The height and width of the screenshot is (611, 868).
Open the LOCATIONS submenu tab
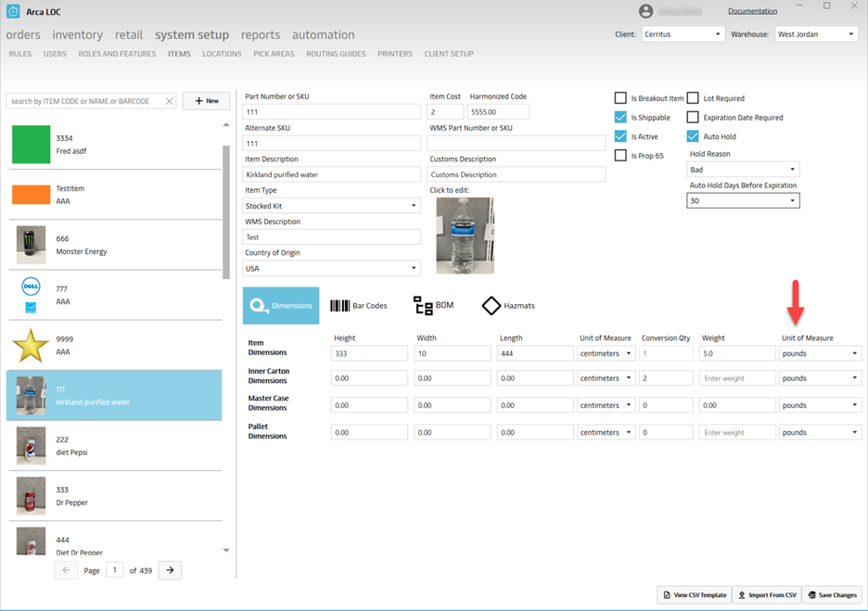(x=222, y=54)
